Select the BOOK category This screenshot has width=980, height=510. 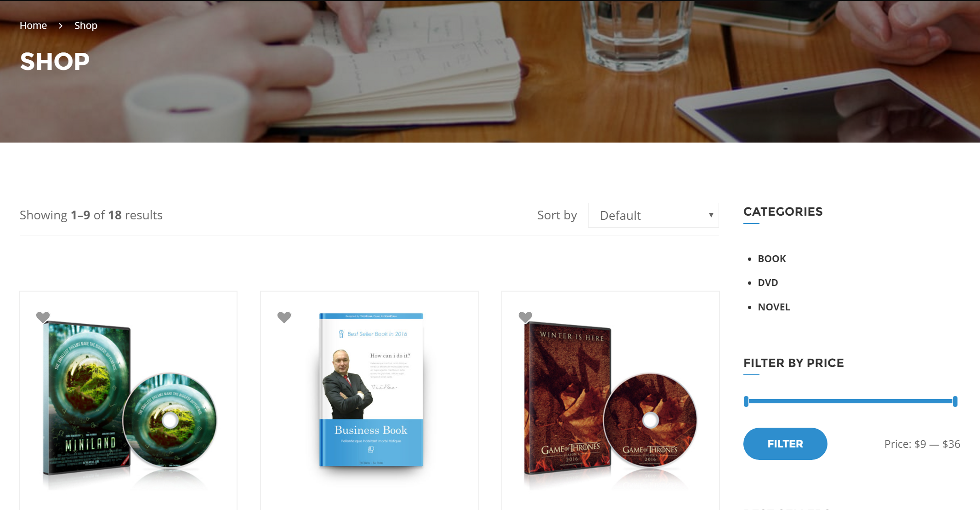click(x=772, y=259)
